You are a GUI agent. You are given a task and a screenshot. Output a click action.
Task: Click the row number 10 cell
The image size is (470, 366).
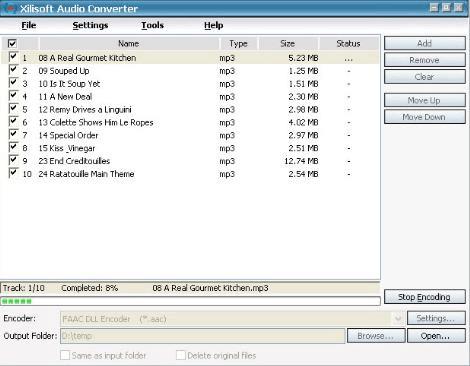27,174
